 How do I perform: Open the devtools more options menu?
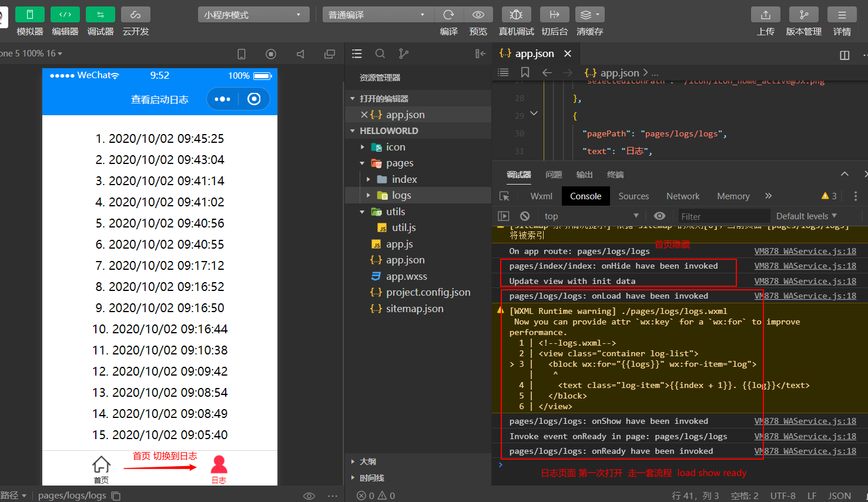856,196
